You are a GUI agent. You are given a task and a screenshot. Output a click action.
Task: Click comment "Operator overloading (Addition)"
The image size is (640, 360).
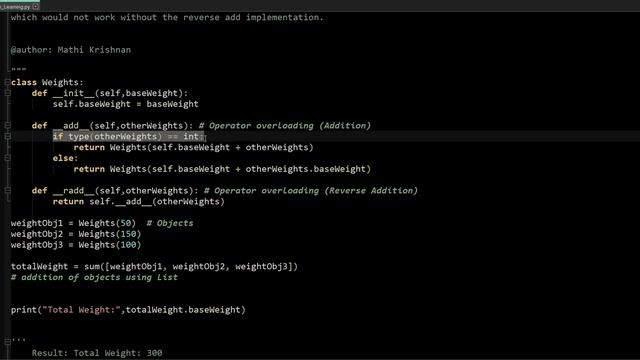[x=284, y=126]
